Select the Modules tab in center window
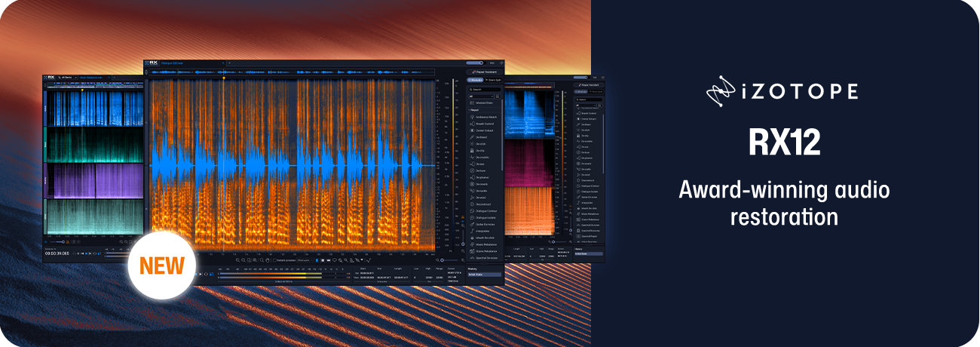The width and height of the screenshot is (980, 347). [x=476, y=80]
